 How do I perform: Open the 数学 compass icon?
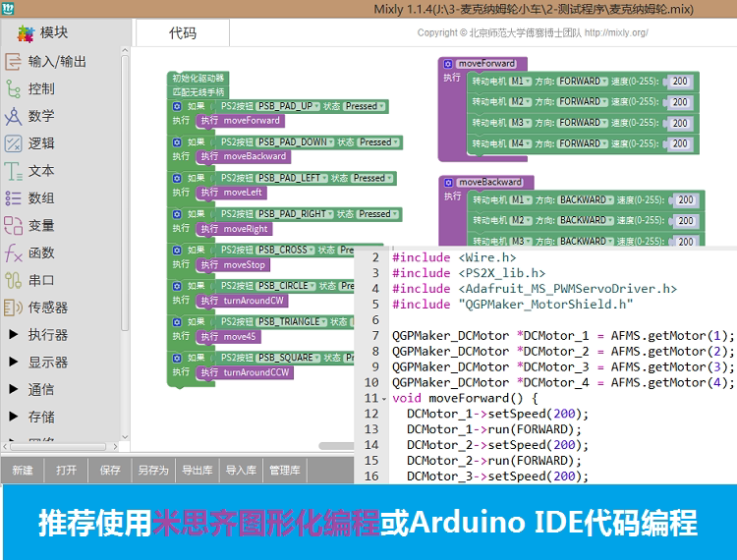coord(13,116)
